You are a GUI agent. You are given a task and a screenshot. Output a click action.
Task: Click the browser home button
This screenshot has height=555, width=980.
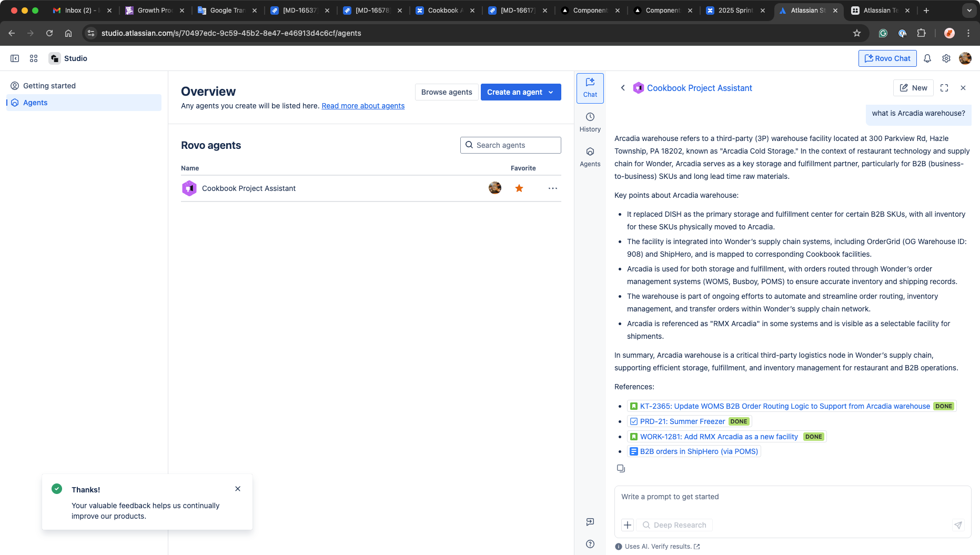tap(68, 33)
